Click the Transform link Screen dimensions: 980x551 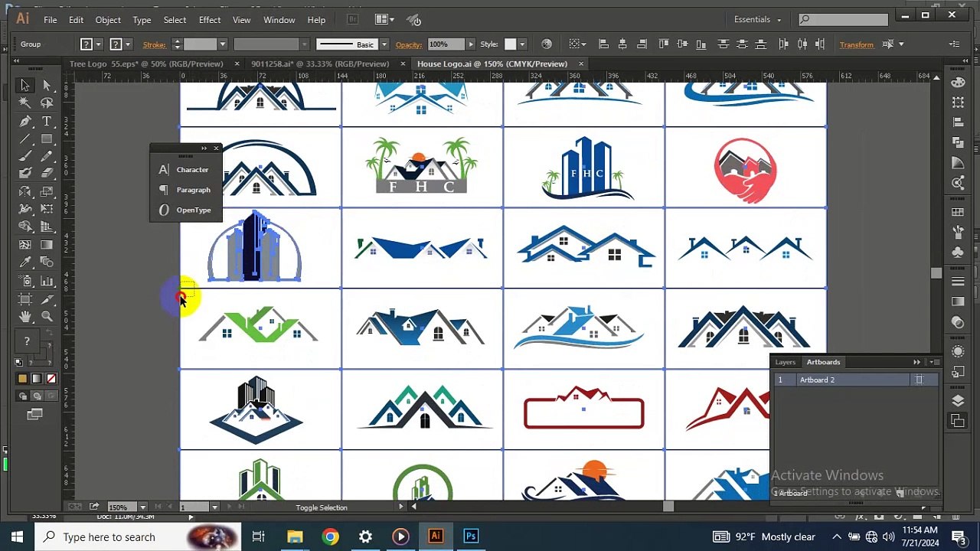click(856, 44)
